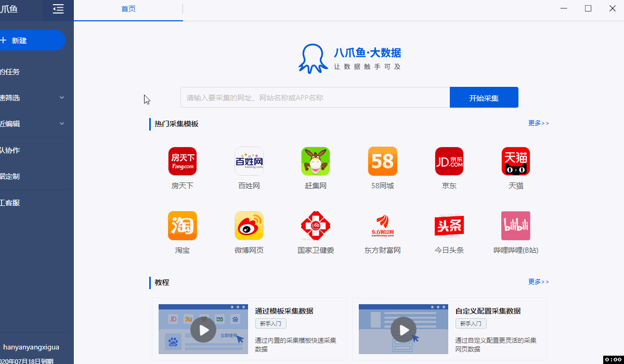
Task: Click the 开始采集 button
Action: tap(484, 97)
